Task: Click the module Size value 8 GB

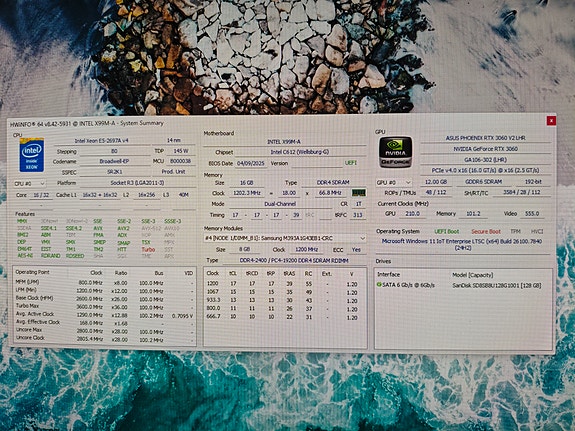Action: [244, 249]
